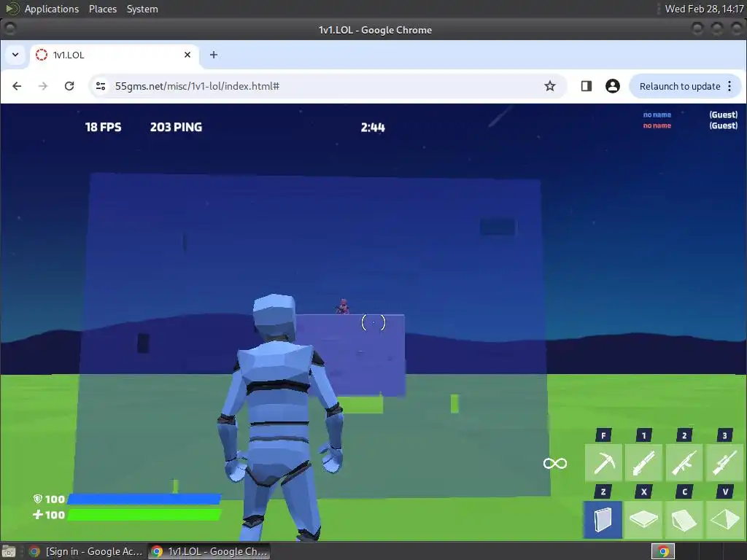Click the C hotkey label
This screenshot has width=747, height=560.
[684, 492]
